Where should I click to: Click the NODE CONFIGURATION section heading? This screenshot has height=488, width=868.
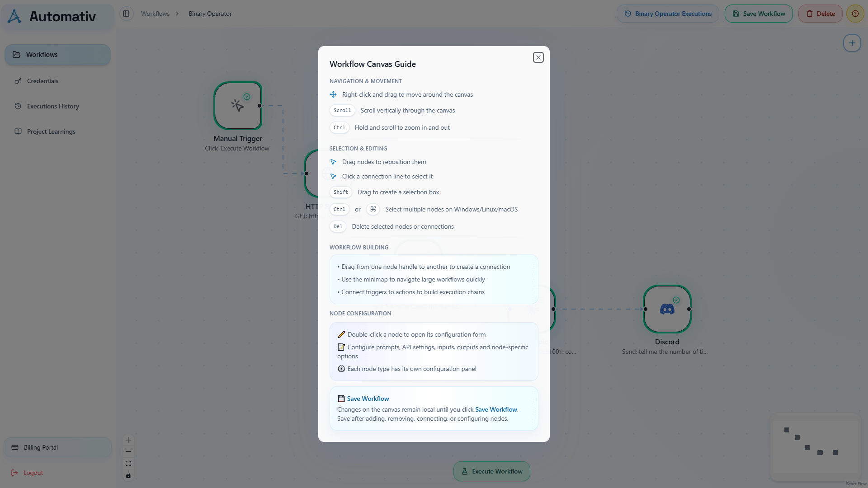[360, 314]
